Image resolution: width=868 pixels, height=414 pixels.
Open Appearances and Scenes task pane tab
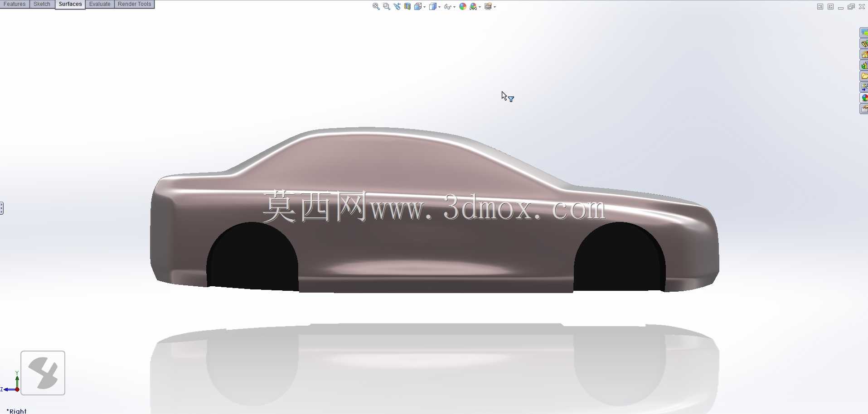click(x=864, y=98)
